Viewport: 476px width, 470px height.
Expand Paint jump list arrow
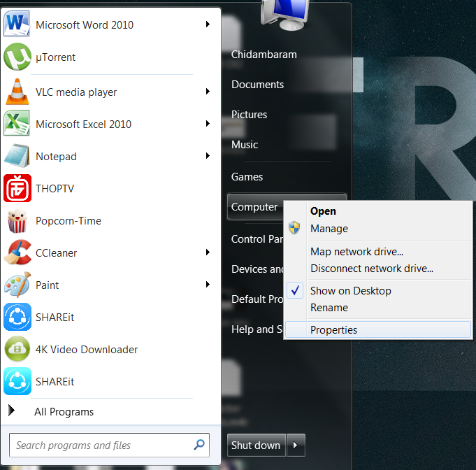[208, 285]
